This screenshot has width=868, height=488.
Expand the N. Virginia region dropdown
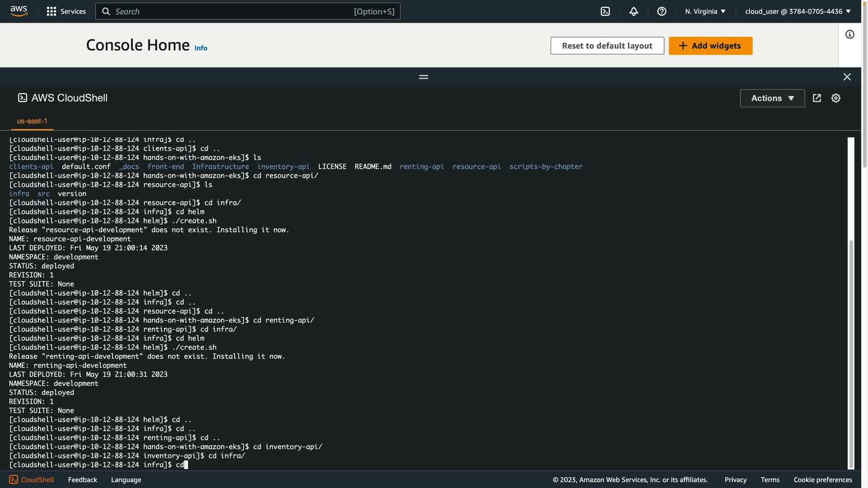[x=705, y=11]
